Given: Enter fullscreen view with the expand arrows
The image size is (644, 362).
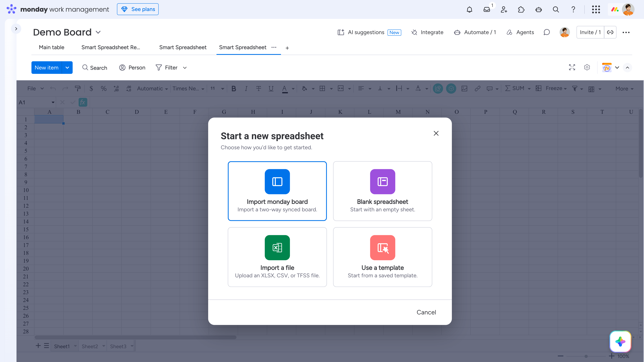Looking at the screenshot, I should (572, 67).
